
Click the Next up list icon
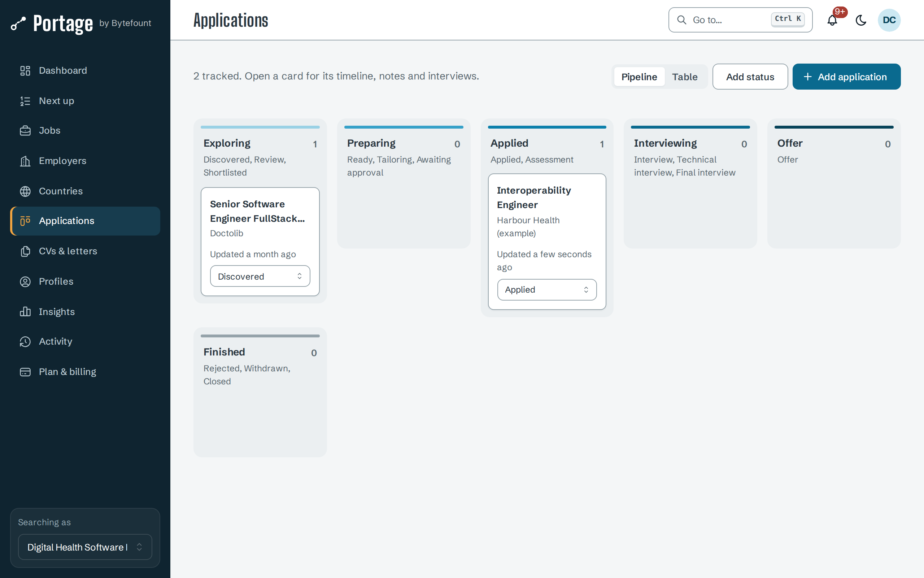[25, 101]
